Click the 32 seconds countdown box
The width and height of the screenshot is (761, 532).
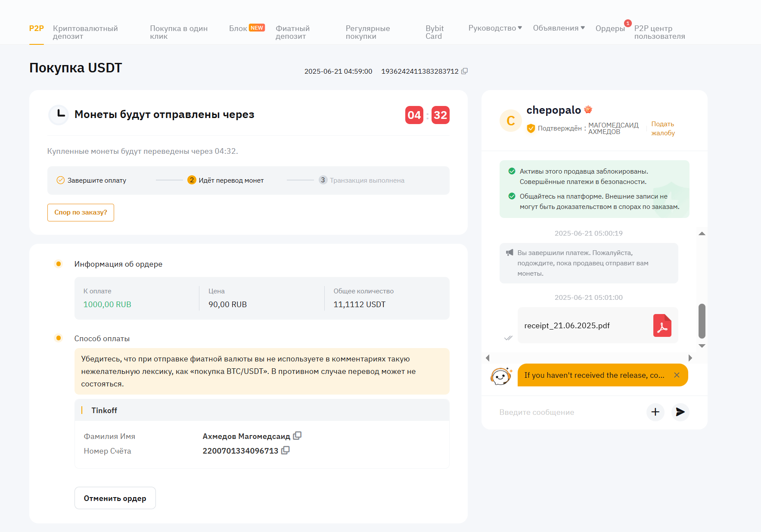(440, 115)
